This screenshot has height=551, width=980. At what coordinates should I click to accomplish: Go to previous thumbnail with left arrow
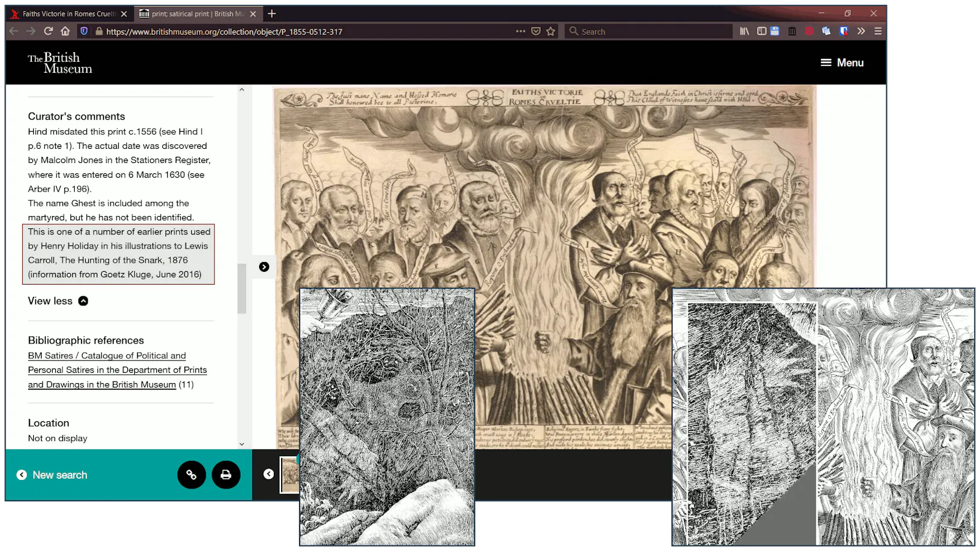click(x=268, y=474)
